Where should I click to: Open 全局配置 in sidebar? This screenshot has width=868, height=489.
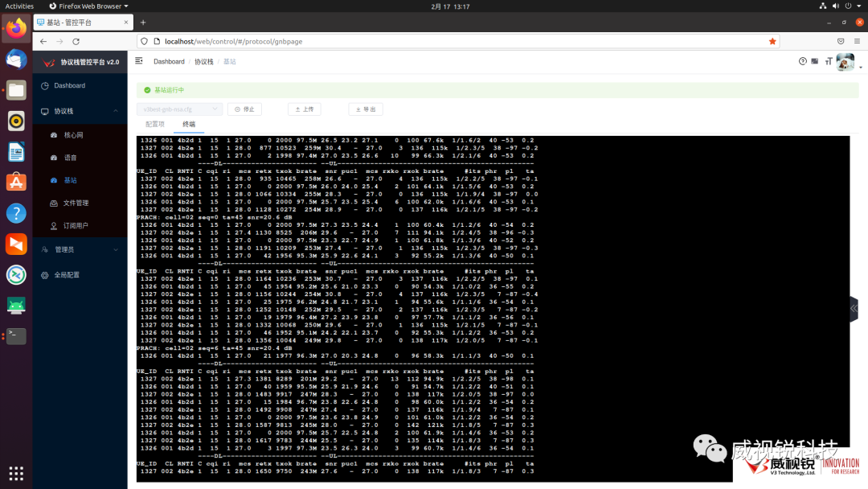pyautogui.click(x=80, y=275)
